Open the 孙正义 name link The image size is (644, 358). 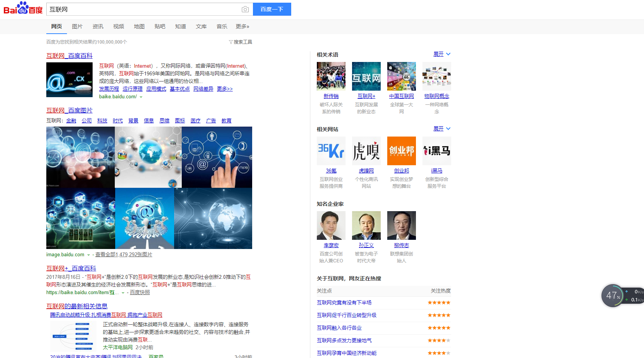click(366, 246)
